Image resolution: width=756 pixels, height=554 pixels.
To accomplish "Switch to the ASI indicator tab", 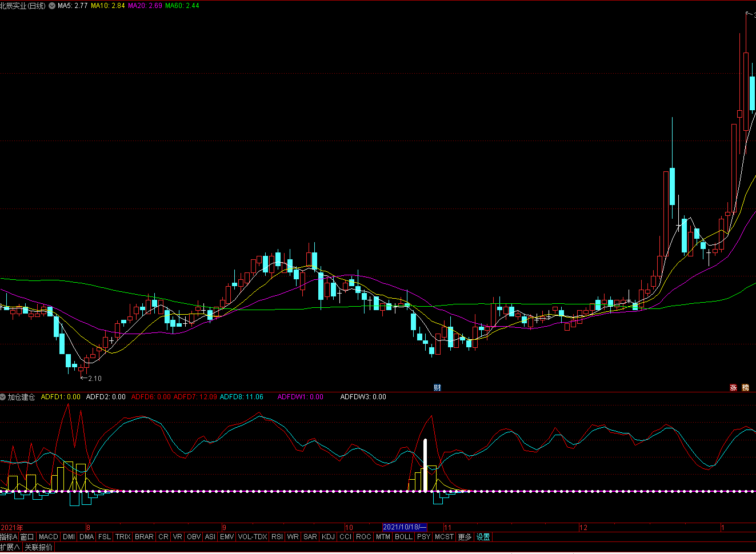I will 210,537.
